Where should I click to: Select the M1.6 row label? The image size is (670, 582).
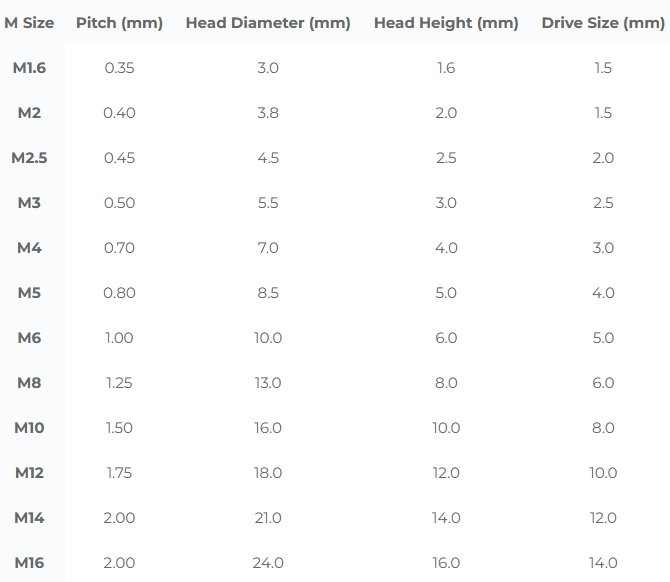pos(29,68)
